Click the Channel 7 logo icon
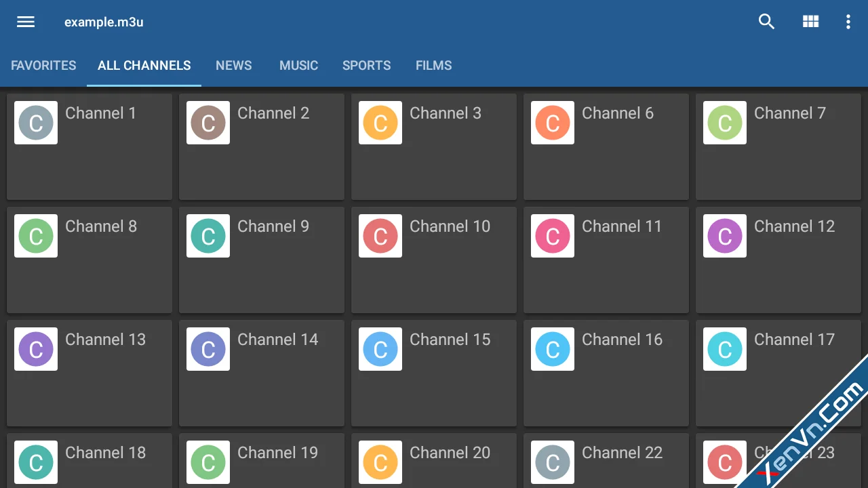Screen dimensions: 868x488 (x=725, y=123)
